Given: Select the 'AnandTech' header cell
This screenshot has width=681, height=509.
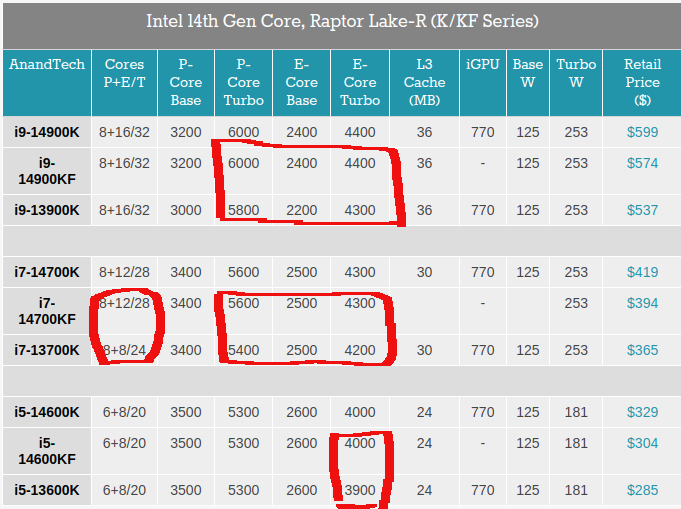Looking at the screenshot, I should point(47,83).
